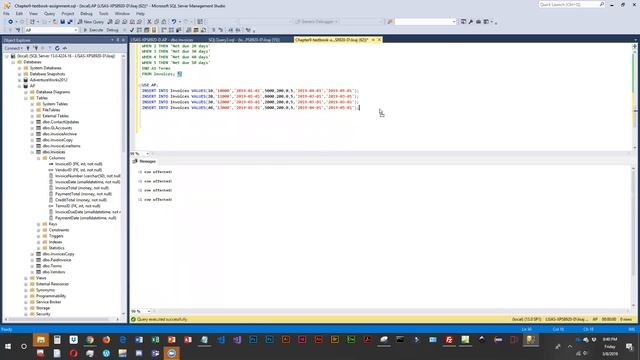Switch to the SQLQuery1.sql document tab

(244, 40)
